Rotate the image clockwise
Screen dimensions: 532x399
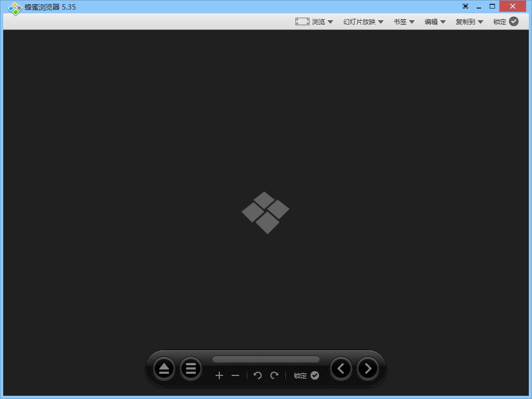[x=274, y=375]
